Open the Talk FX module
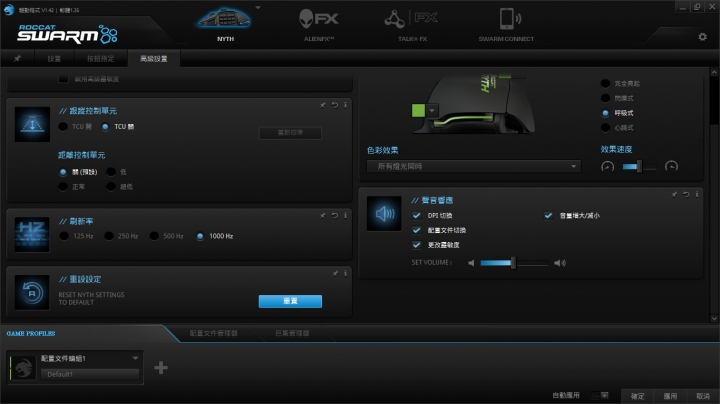This screenshot has height=404, width=720. pyautogui.click(x=411, y=19)
